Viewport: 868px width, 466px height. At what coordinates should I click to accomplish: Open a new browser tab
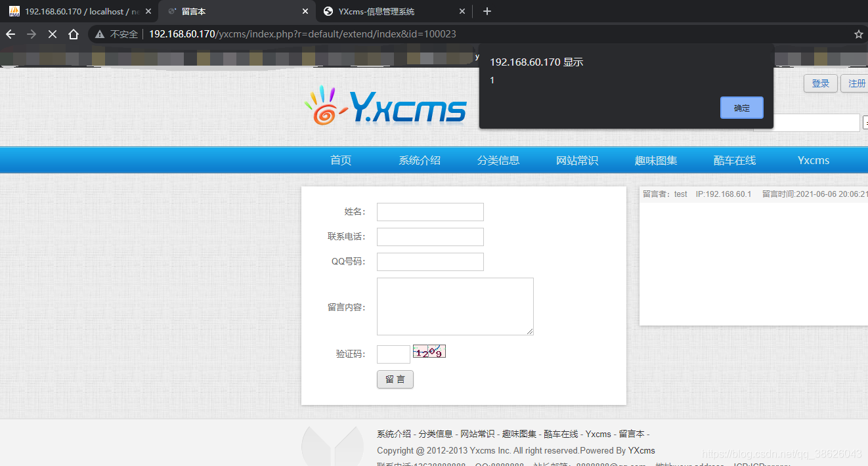click(487, 11)
